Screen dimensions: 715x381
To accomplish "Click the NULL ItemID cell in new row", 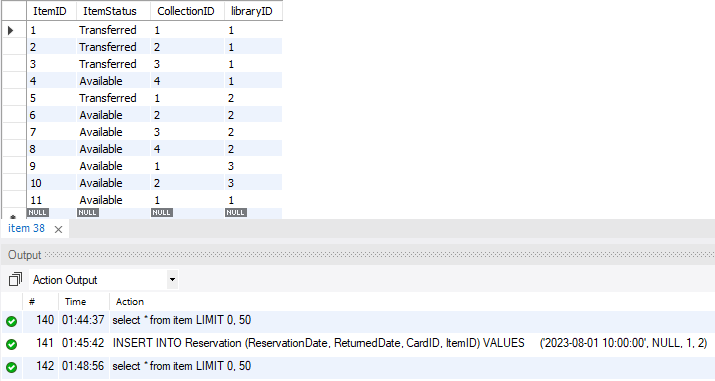I will (37, 213).
